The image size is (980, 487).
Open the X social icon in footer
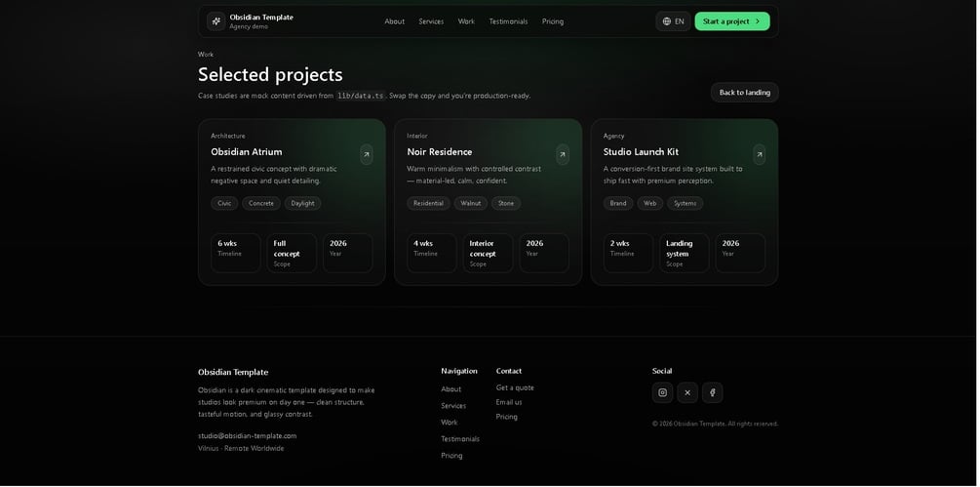(x=687, y=393)
